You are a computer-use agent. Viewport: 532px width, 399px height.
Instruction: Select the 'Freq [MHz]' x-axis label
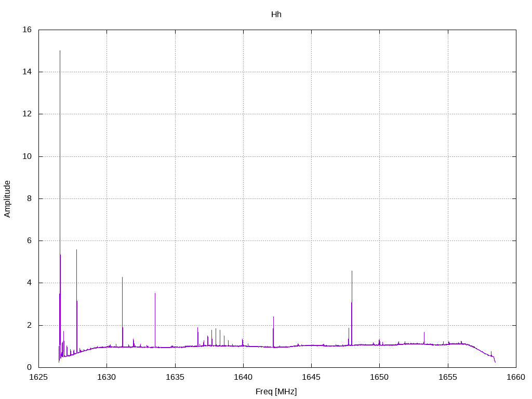[x=276, y=392]
